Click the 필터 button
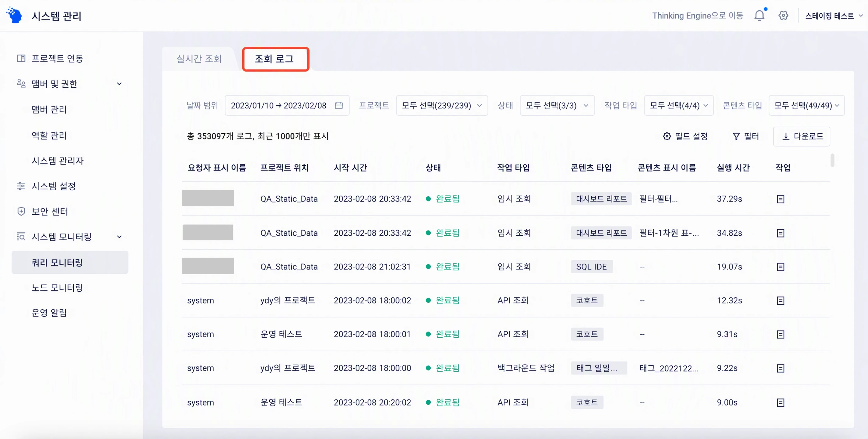 745,137
